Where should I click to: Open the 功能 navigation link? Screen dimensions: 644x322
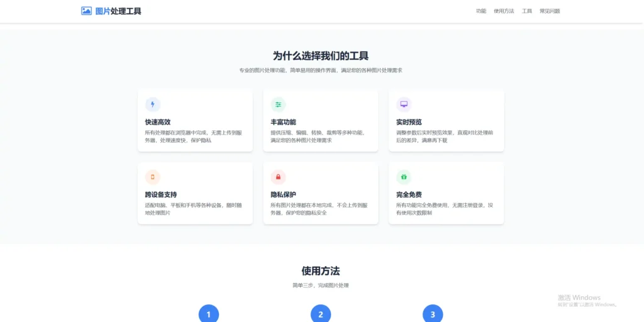click(x=481, y=11)
